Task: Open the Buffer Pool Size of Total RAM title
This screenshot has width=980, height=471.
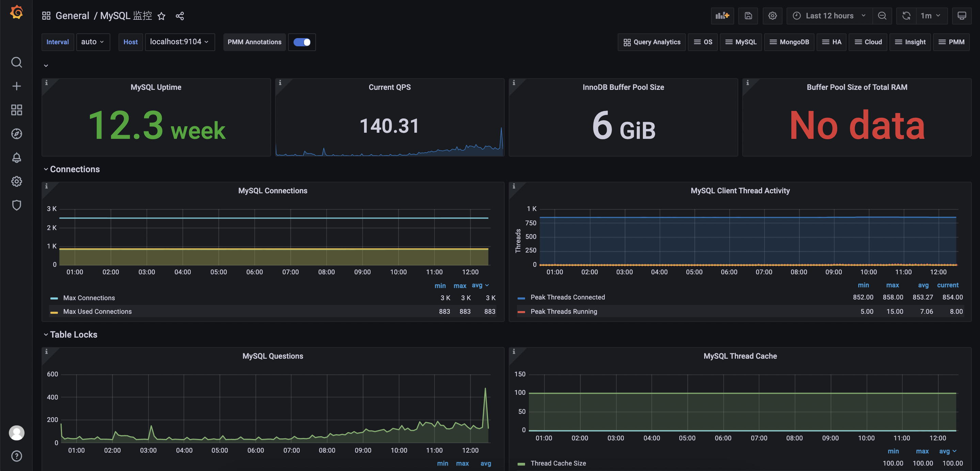Action: tap(857, 87)
